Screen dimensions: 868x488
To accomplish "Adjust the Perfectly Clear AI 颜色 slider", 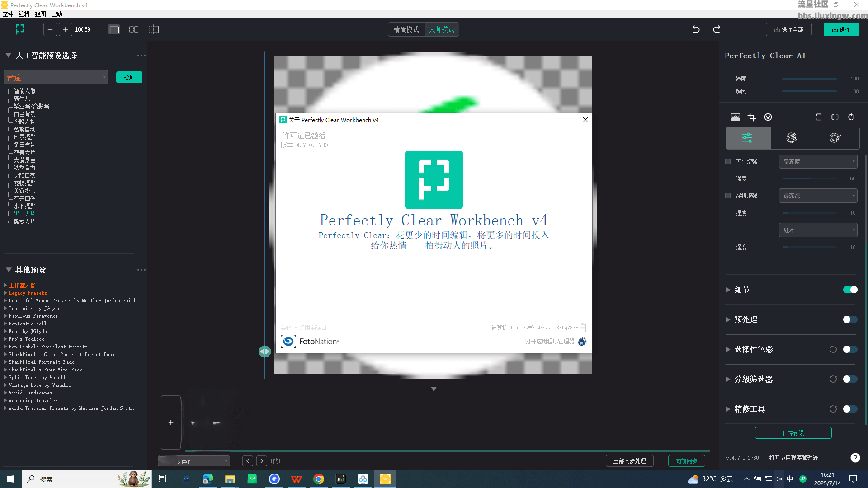I will pos(810,91).
